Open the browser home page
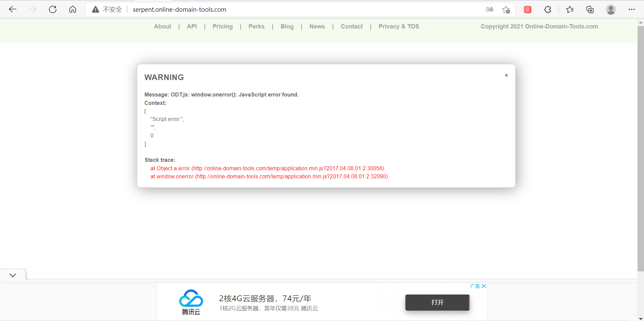 pos(72,9)
